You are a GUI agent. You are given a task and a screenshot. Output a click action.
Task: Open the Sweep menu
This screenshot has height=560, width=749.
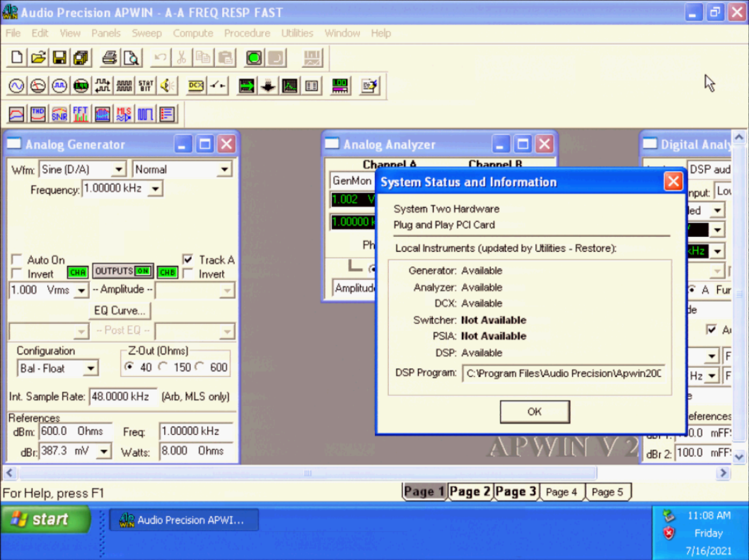tap(146, 33)
